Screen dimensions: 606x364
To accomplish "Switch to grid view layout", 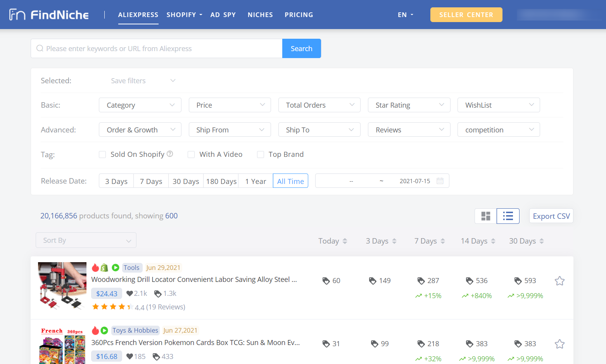I will 486,216.
